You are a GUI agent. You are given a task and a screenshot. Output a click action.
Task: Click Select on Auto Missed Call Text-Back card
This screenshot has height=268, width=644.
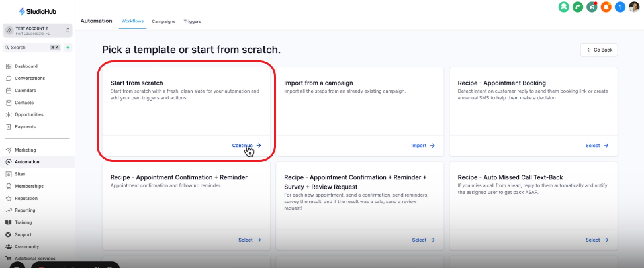597,240
